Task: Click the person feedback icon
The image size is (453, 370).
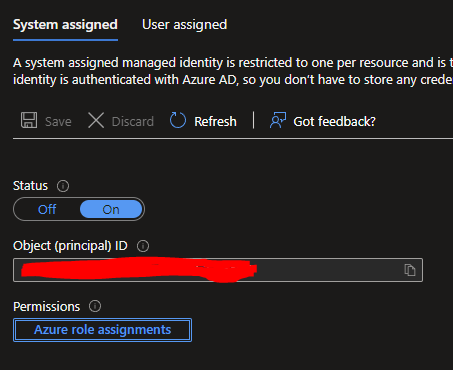Action: 278,120
